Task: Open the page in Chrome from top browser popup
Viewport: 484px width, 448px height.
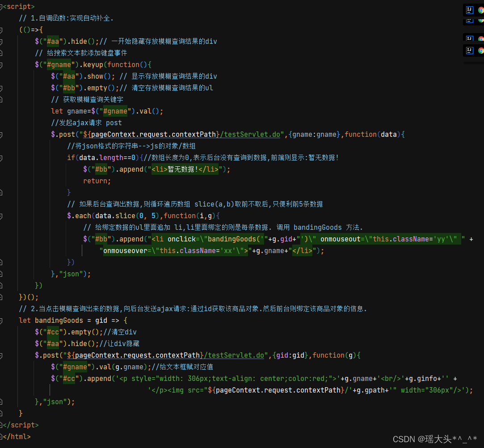Action: pos(481,9)
